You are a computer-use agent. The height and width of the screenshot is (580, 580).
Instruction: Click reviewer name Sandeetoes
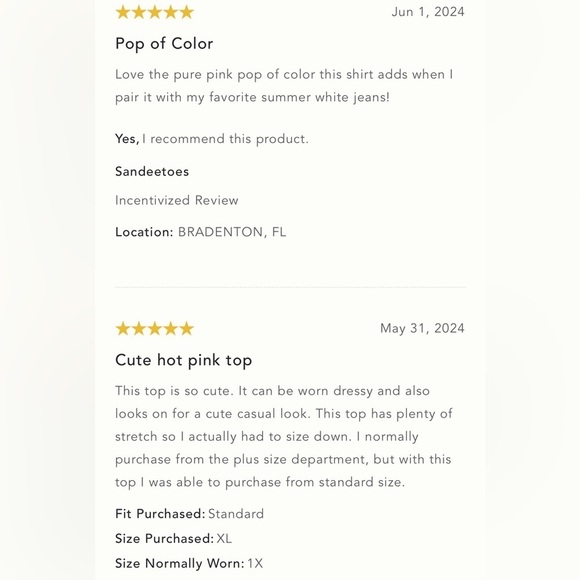click(x=152, y=172)
